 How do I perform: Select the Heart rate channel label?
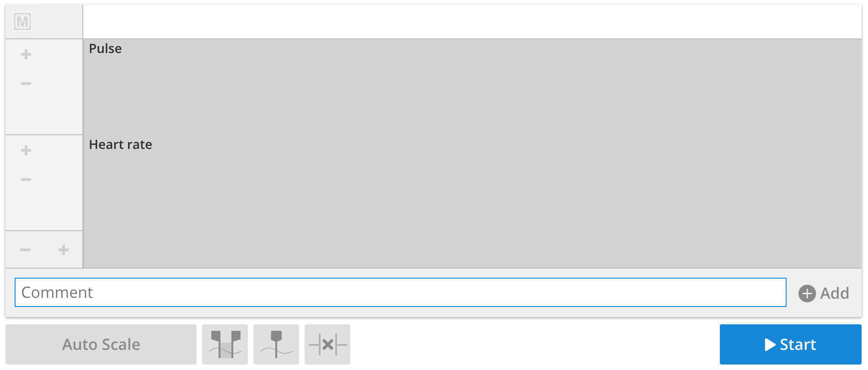coord(120,144)
